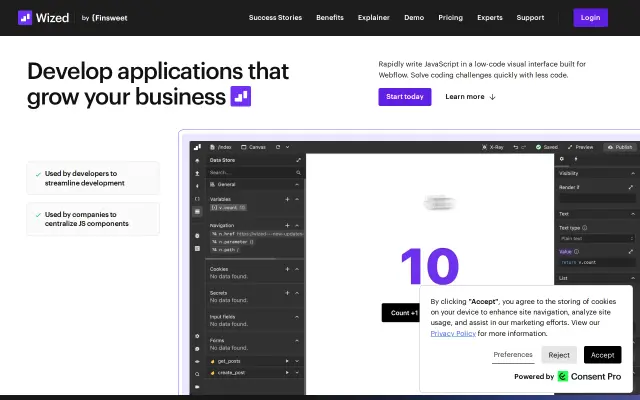
Task: Click the cookie banner Reject button
Action: [559, 355]
